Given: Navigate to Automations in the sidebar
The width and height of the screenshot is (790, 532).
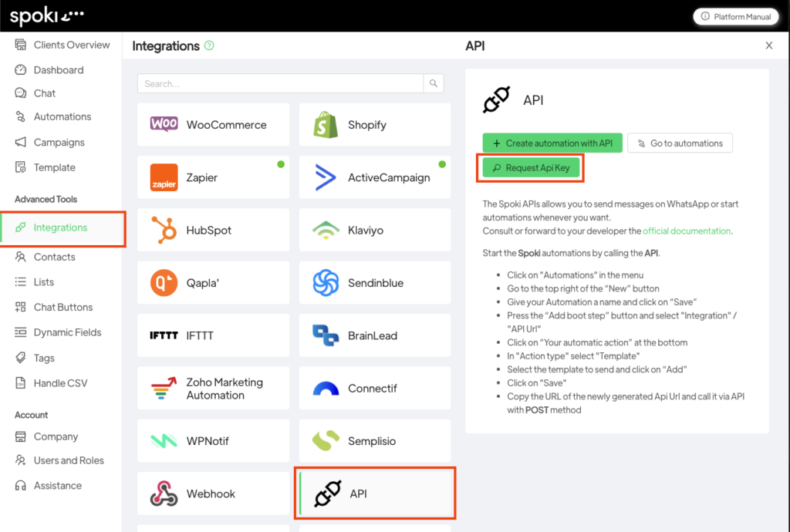Looking at the screenshot, I should [56, 116].
